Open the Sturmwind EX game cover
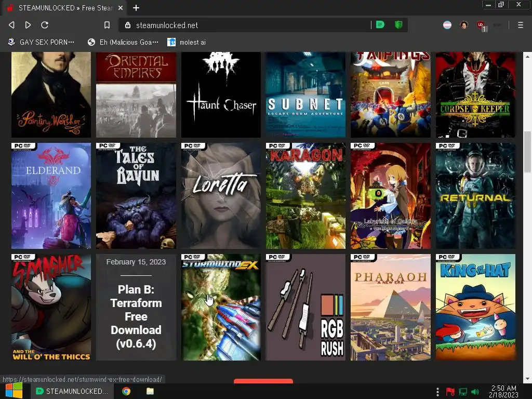The height and width of the screenshot is (399, 532). click(x=221, y=307)
